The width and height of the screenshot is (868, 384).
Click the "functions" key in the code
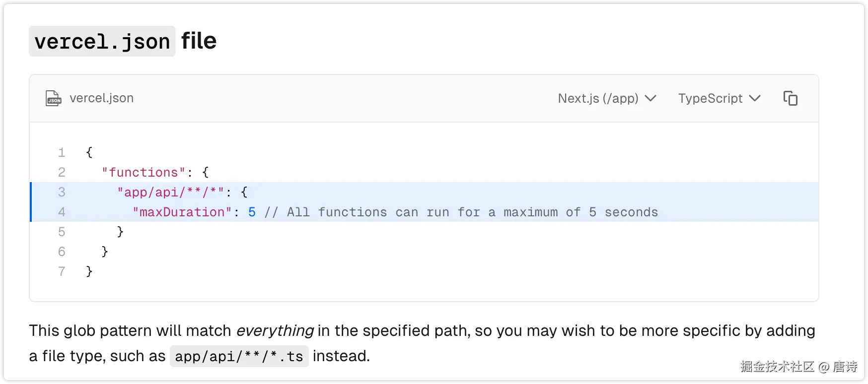(x=143, y=172)
